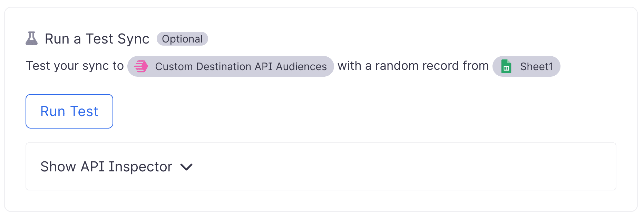The height and width of the screenshot is (217, 644).
Task: Click the word "Sync" in the section title
Action: (x=133, y=39)
